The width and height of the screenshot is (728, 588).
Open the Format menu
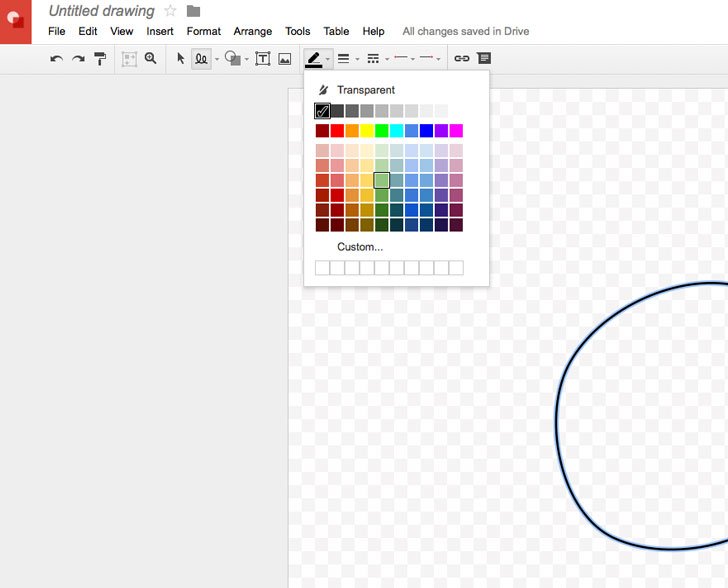tap(204, 31)
